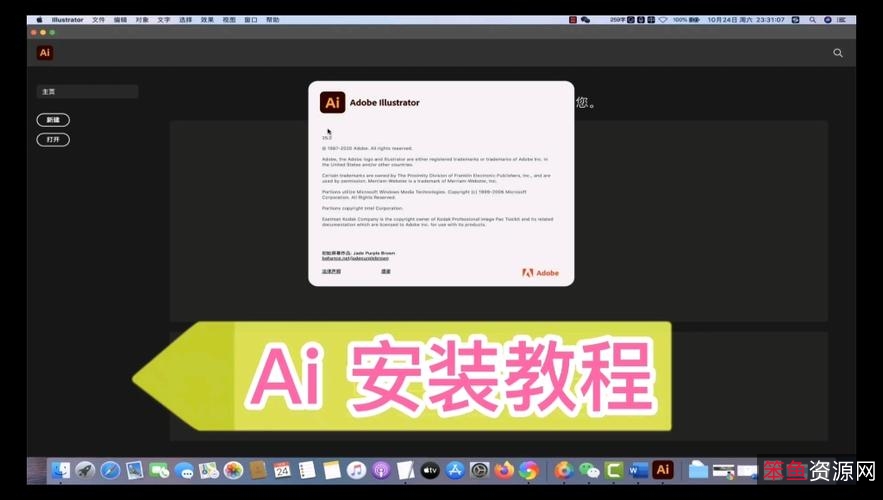Open Notification Center icon in the menu bar
Screen dimensions: 883x500
point(841,20)
